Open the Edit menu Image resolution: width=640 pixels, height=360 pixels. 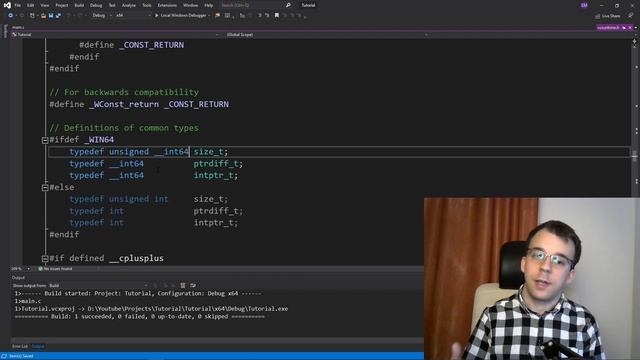point(31,5)
